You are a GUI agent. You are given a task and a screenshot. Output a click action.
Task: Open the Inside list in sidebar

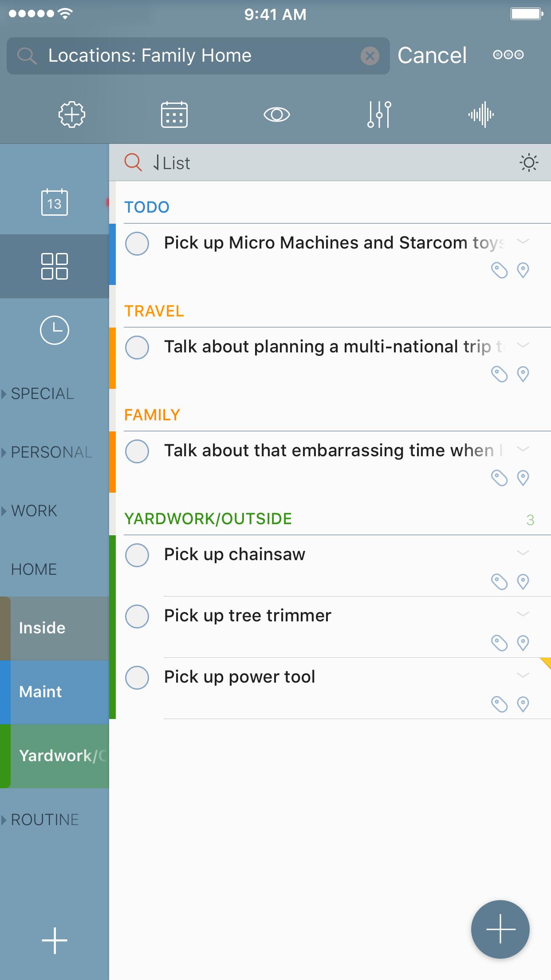pyautogui.click(x=54, y=628)
